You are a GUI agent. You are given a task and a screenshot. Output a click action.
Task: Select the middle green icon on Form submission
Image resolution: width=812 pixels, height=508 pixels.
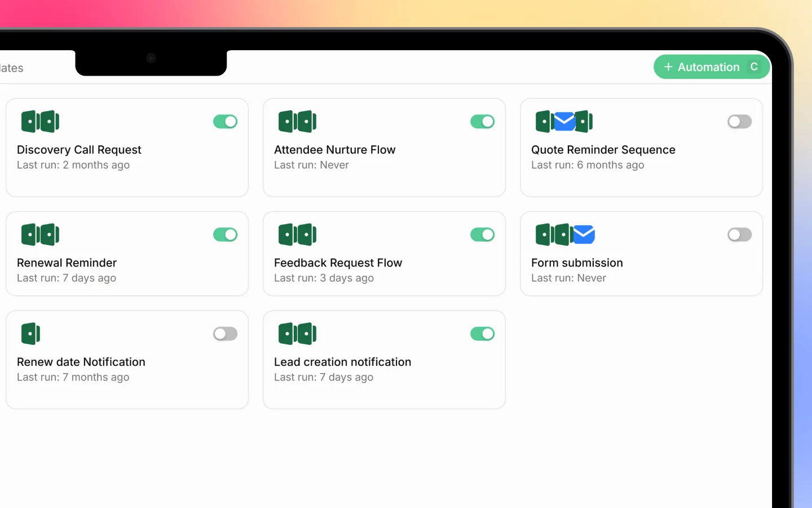pos(563,234)
